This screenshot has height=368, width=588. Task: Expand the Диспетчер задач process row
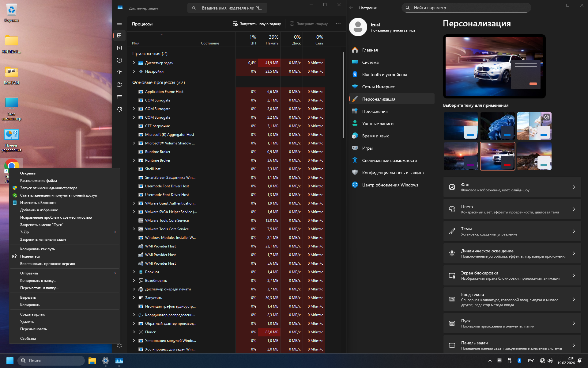click(134, 63)
